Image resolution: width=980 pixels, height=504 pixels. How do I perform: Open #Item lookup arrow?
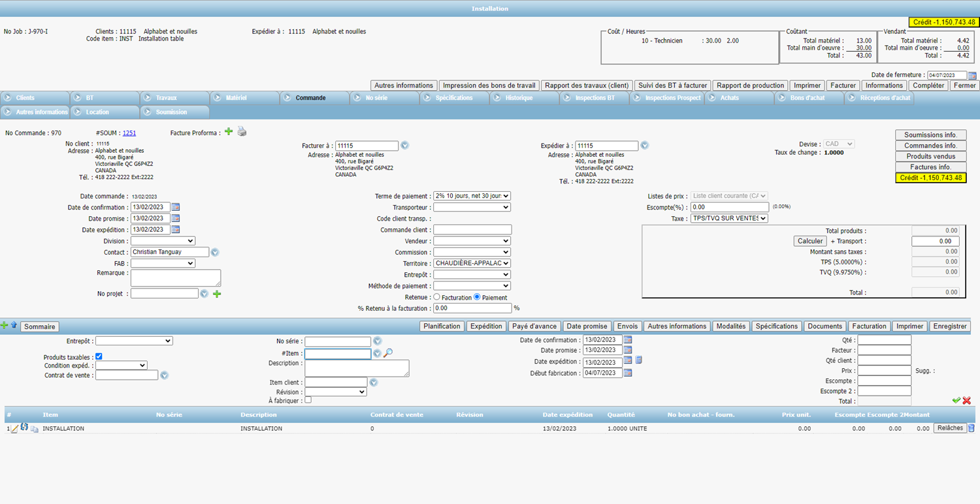click(x=377, y=353)
